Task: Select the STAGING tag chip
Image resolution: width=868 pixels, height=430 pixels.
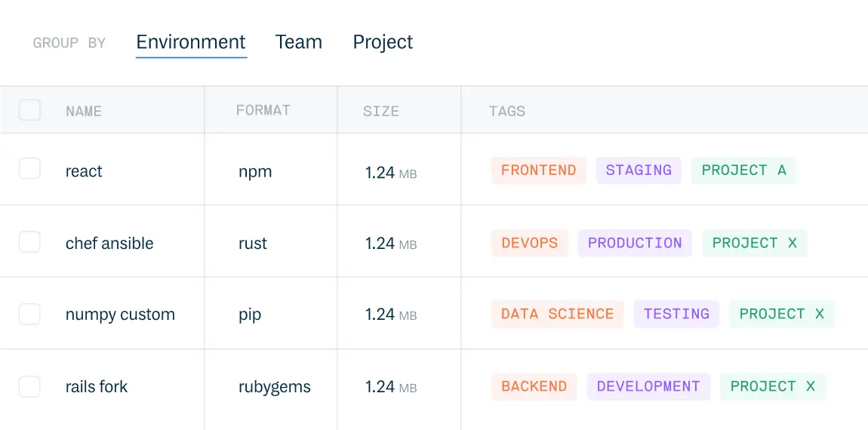Action: pyautogui.click(x=639, y=170)
